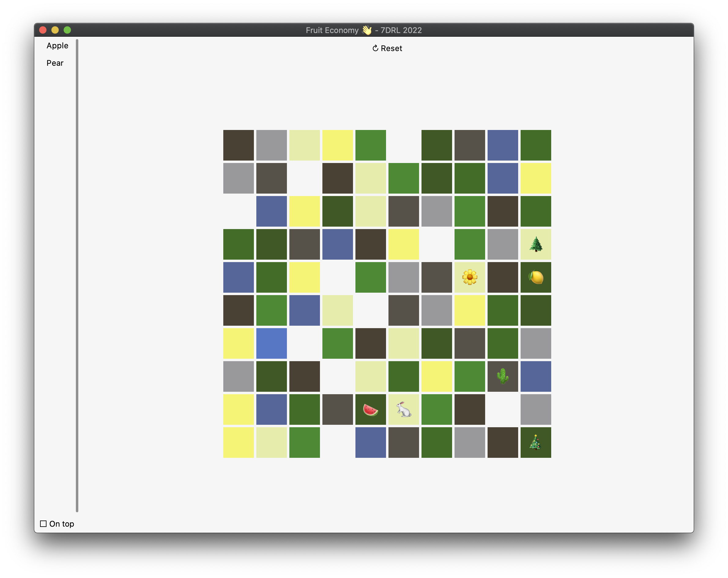Select the lemon fruit tile
The image size is (728, 578).
coord(536,277)
